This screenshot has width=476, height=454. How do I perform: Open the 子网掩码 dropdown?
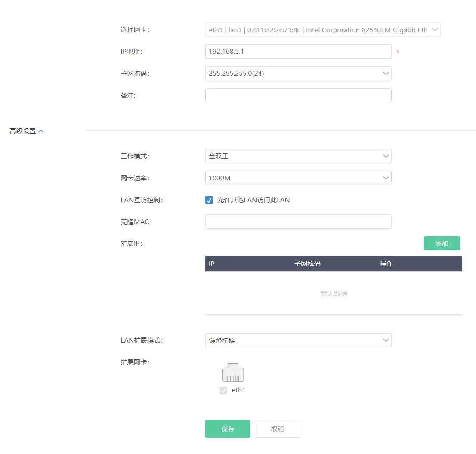click(x=298, y=74)
